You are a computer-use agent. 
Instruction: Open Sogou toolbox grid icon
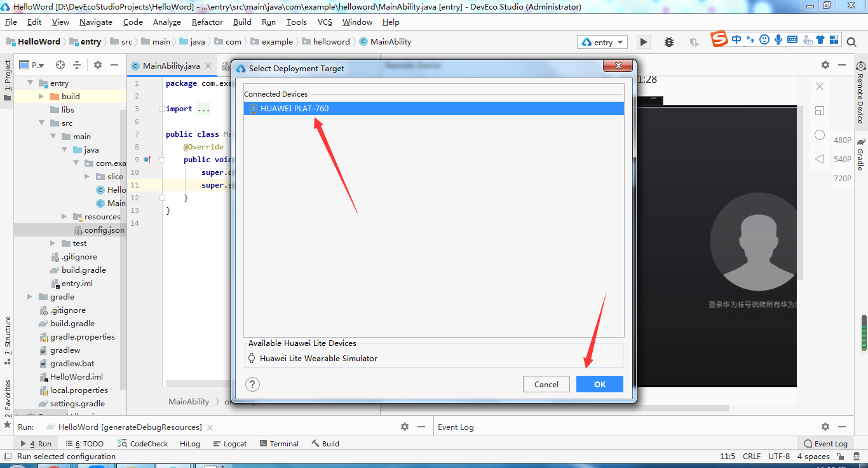[x=834, y=39]
